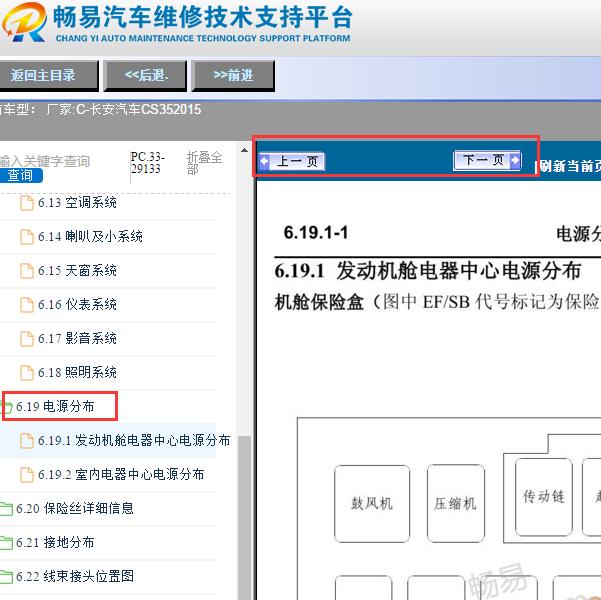The image size is (601, 600).
Task: Click the 压缩机 box in the diagram
Action: 456,503
